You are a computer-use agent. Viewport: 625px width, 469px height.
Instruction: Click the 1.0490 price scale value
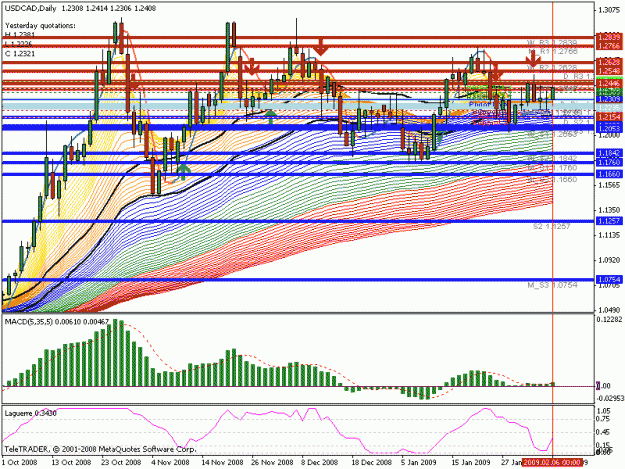(609, 310)
